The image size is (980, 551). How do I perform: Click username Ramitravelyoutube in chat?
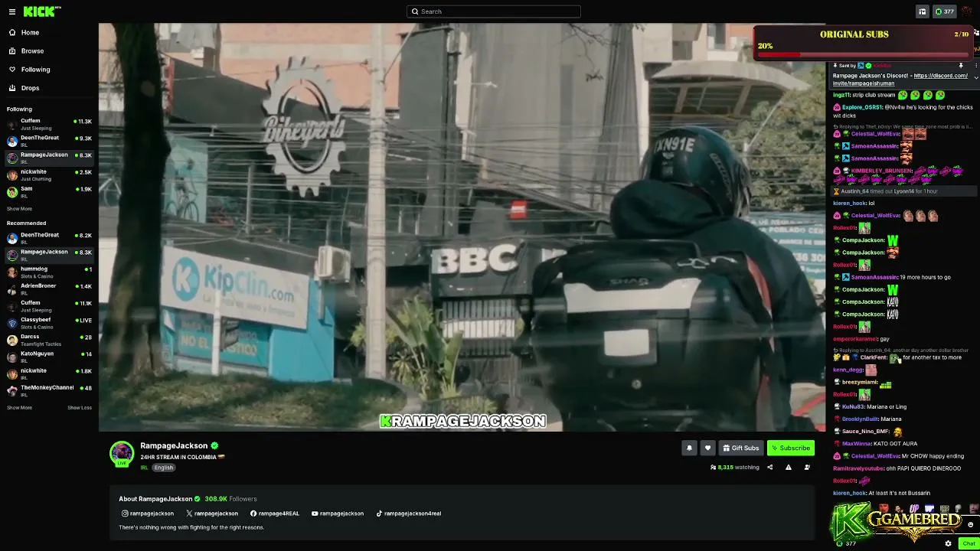[x=858, y=468]
